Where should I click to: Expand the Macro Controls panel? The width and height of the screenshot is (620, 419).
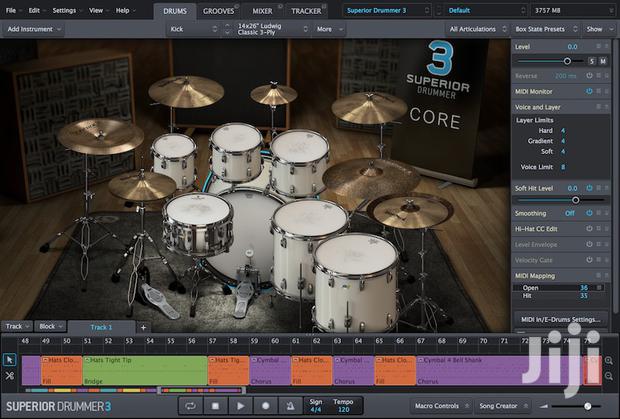[x=441, y=406]
